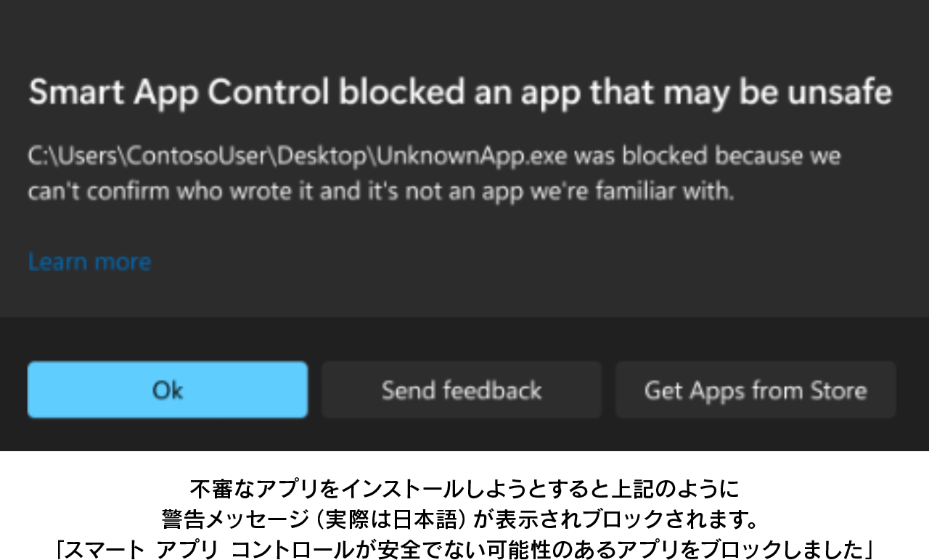Click the words "Smart App Control" in the heading
This screenshot has width=929, height=560.
click(x=179, y=93)
